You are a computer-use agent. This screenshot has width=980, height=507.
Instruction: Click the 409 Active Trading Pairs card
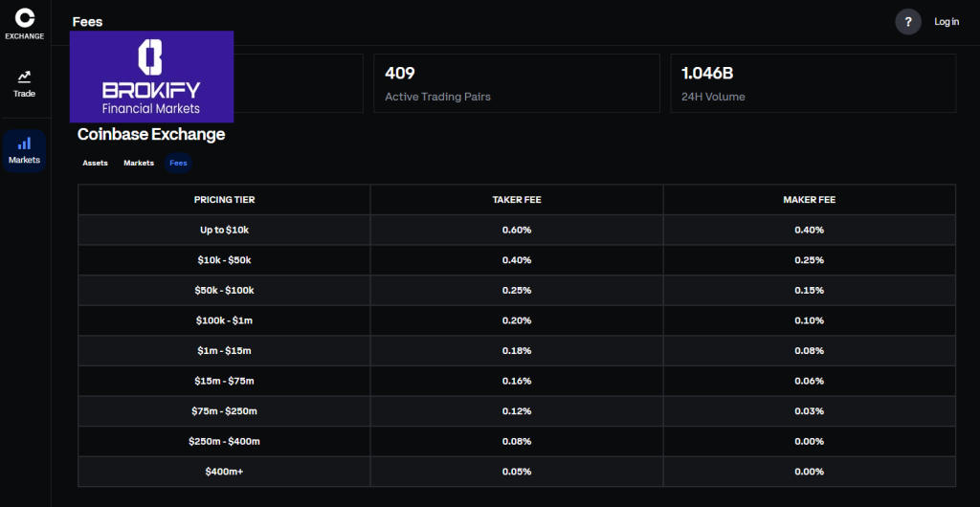516,83
